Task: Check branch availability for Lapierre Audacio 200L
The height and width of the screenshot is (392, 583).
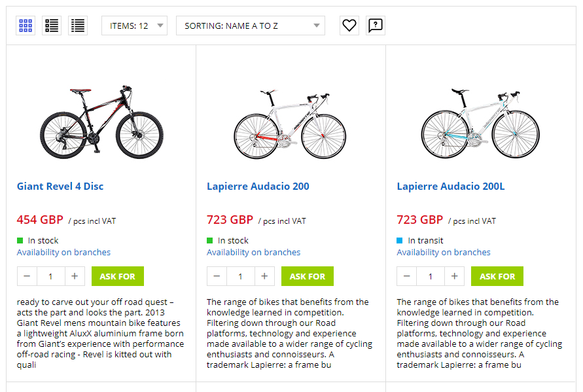Action: click(x=443, y=253)
